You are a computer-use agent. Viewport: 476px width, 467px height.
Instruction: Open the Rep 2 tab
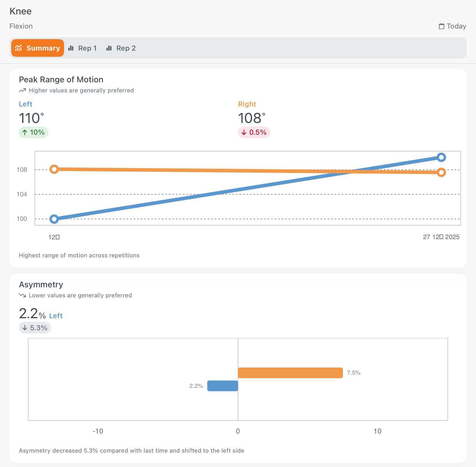pyautogui.click(x=121, y=48)
